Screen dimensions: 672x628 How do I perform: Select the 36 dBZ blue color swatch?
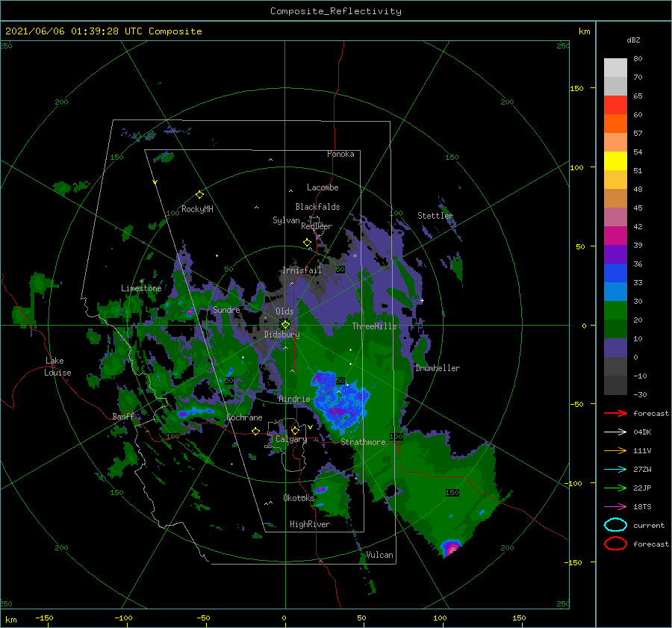point(615,273)
